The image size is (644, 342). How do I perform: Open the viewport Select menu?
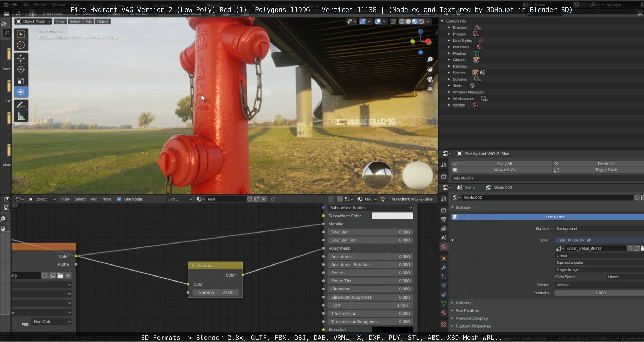pos(75,21)
